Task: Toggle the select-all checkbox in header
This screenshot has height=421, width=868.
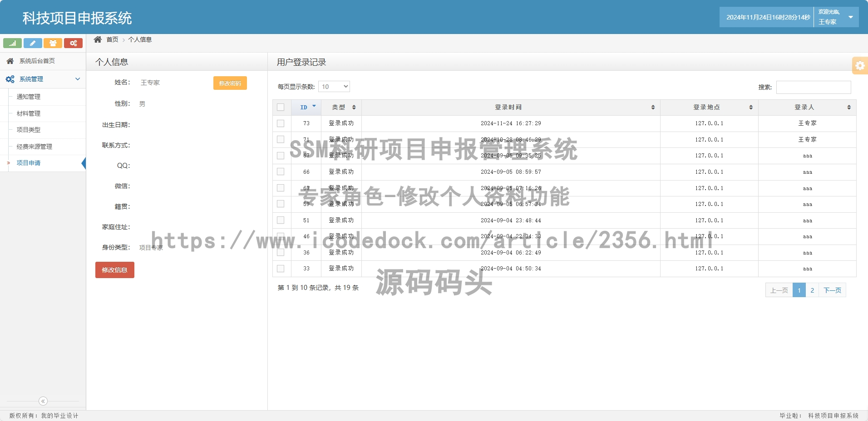Action: (281, 107)
